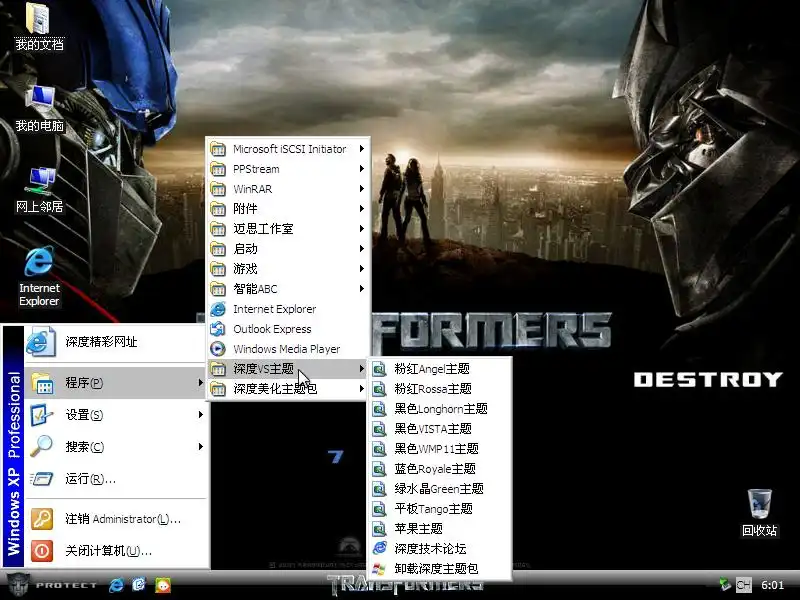Select 程序(P) in start menu
The height and width of the screenshot is (600, 800).
(x=116, y=383)
